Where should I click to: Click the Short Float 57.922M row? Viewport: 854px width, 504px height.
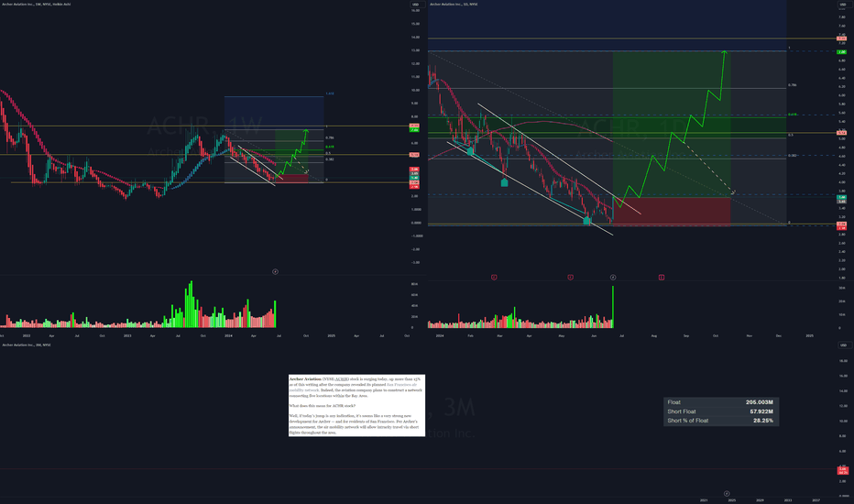(720, 411)
